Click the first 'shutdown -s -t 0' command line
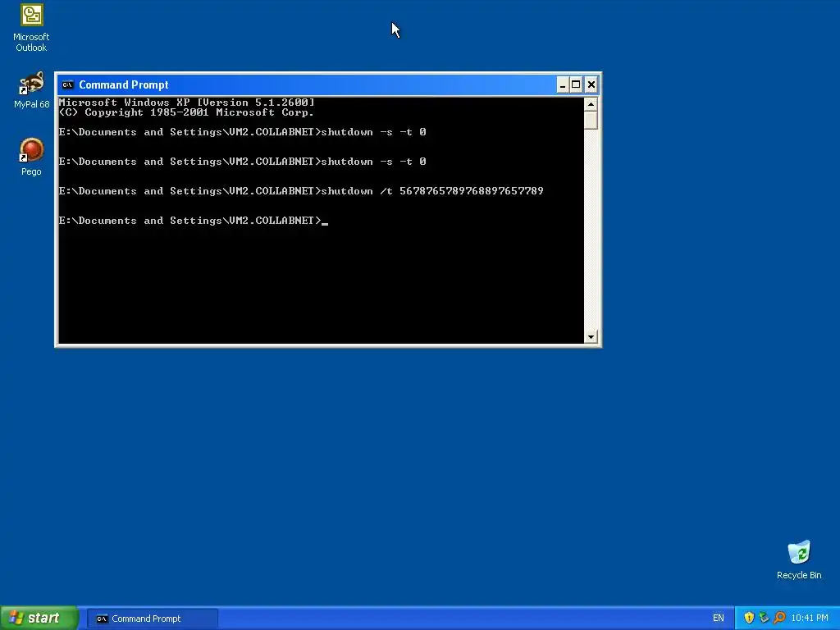This screenshot has width=840, height=630. pos(242,132)
